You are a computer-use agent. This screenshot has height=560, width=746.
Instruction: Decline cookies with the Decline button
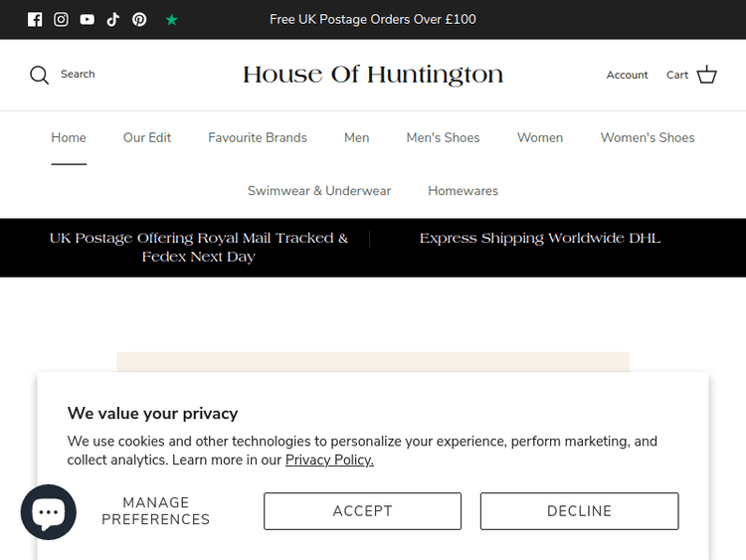[580, 511]
